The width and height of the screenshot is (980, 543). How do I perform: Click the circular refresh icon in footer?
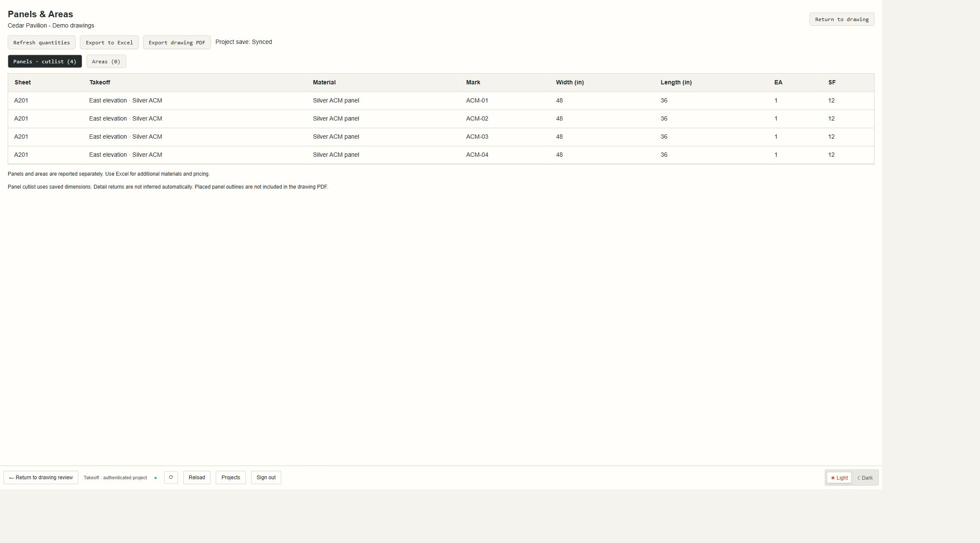(171, 477)
